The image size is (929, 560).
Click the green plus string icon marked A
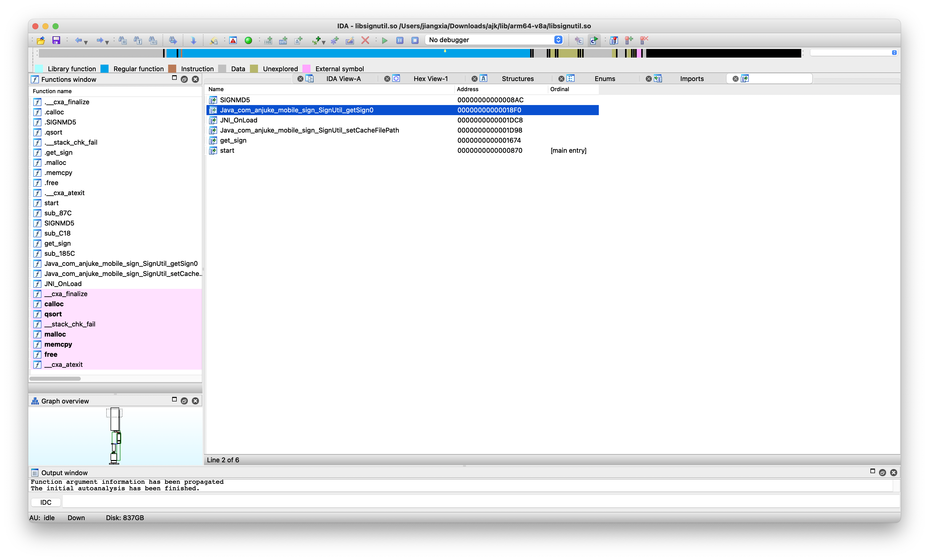[299, 40]
